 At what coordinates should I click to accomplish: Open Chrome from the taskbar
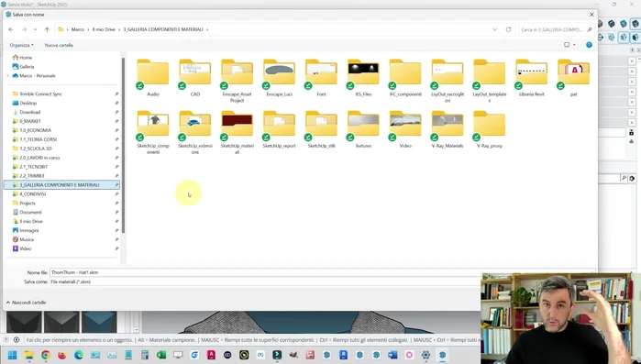[x=45, y=355]
